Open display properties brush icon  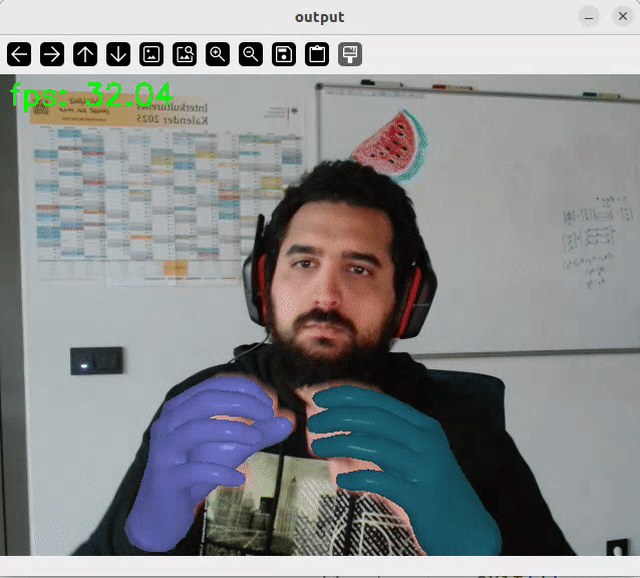pos(349,54)
